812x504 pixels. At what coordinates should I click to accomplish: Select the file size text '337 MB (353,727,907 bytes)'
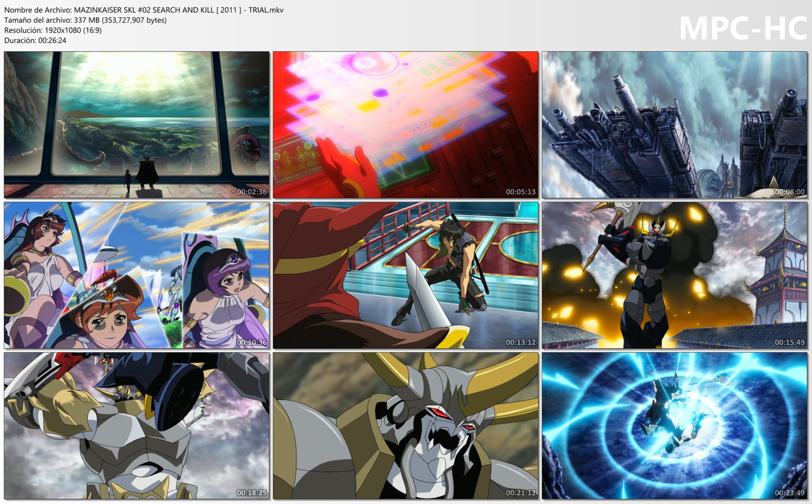pyautogui.click(x=121, y=20)
